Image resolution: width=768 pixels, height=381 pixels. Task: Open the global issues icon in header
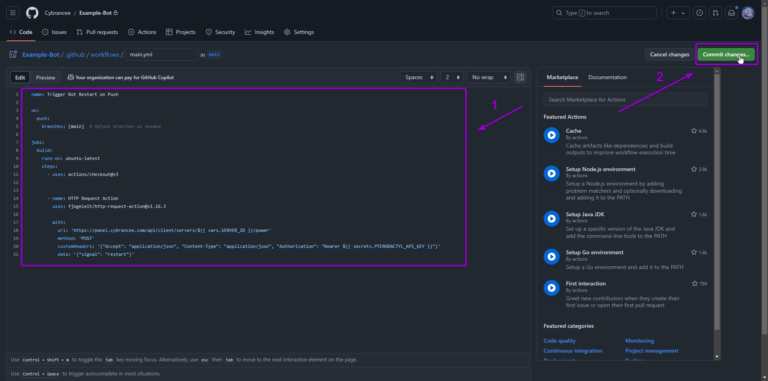[x=700, y=13]
